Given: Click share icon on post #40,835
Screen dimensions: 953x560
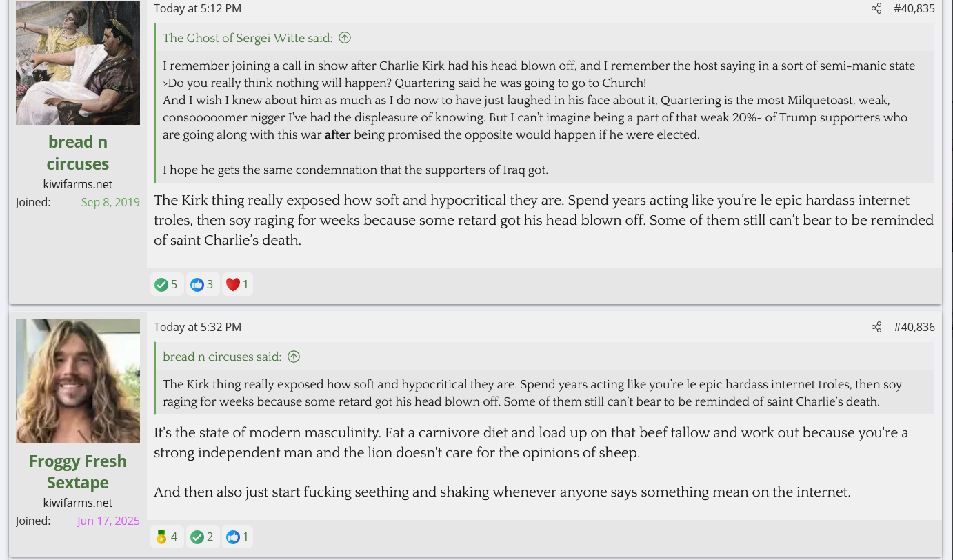Looking at the screenshot, I should tap(876, 8).
